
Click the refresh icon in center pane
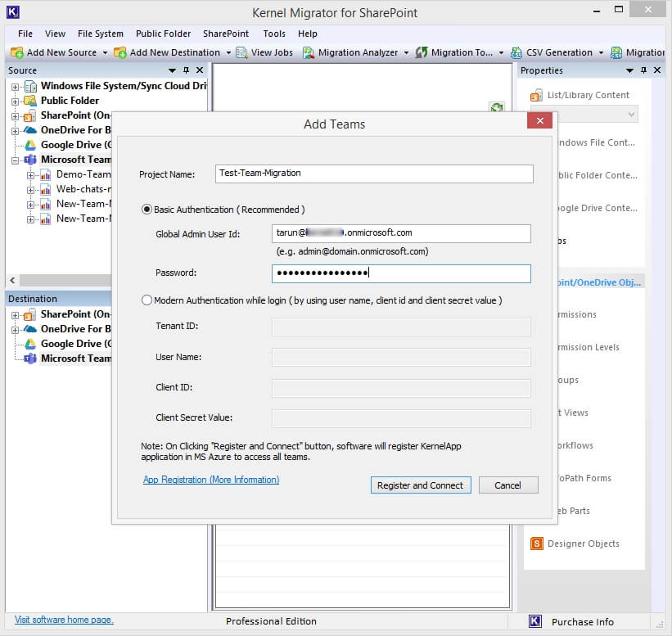point(497,107)
